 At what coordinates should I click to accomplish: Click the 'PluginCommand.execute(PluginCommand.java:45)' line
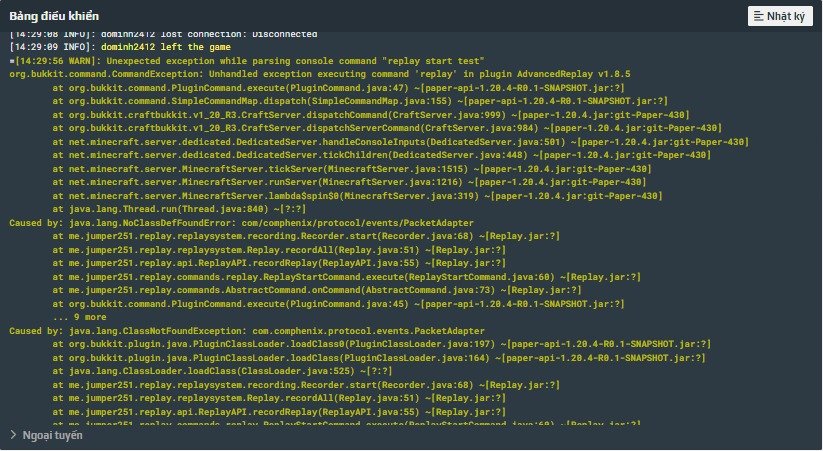click(339, 303)
